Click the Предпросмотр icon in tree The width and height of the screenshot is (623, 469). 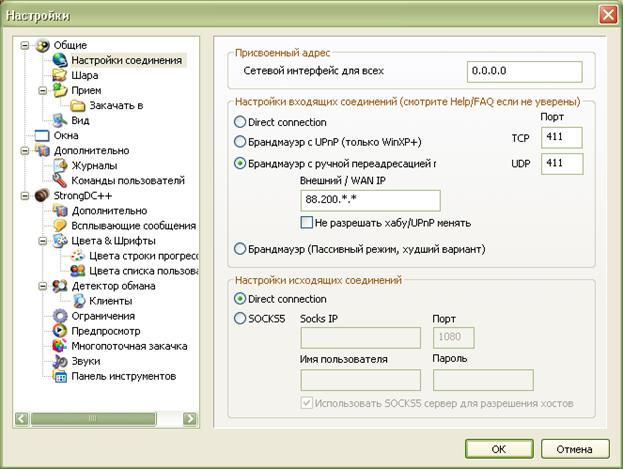coord(60,331)
